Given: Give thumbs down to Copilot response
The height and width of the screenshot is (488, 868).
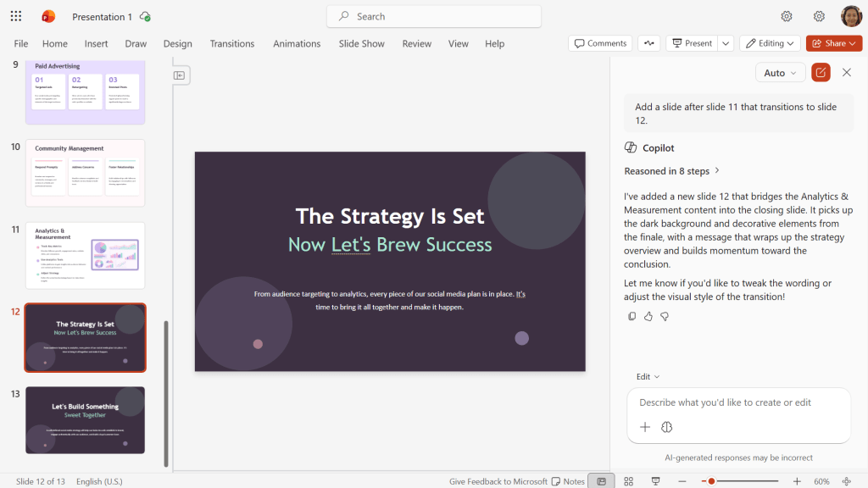Looking at the screenshot, I should coord(665,317).
